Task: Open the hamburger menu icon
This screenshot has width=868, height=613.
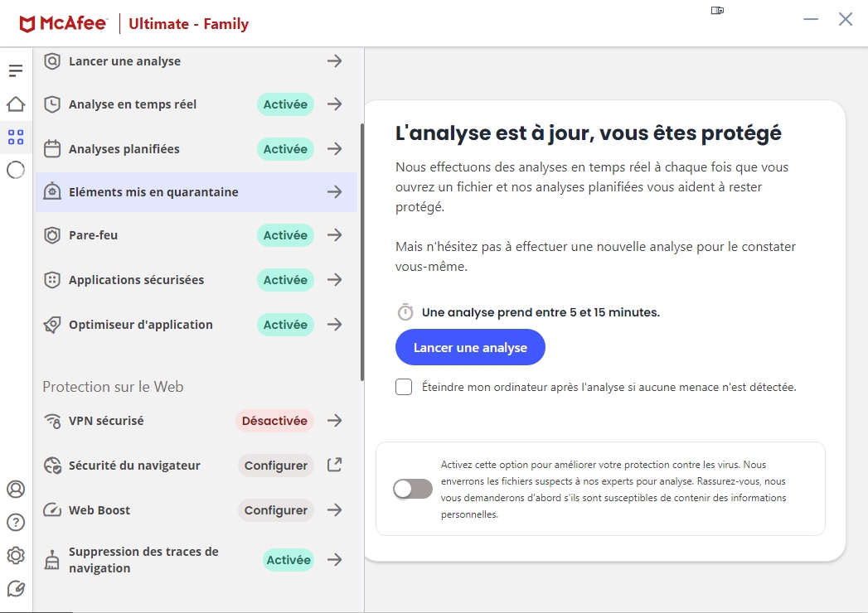Action: (16, 70)
